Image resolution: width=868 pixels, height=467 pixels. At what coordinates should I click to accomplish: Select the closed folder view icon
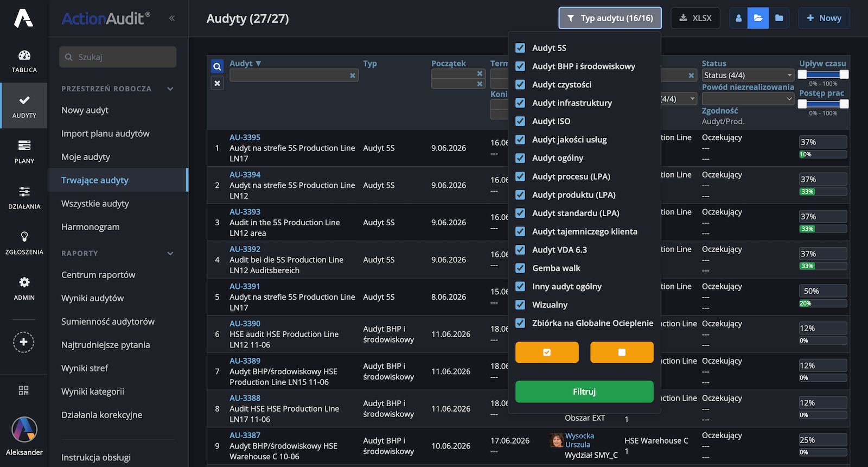coord(779,18)
